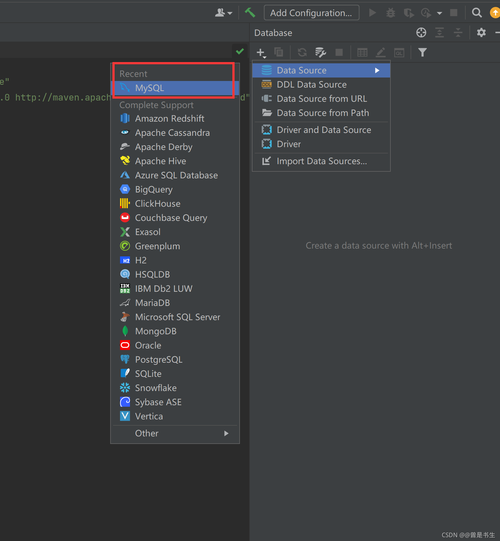The width and height of the screenshot is (500, 541).
Task: Click the plus icon to add a data source
Action: click(x=261, y=52)
